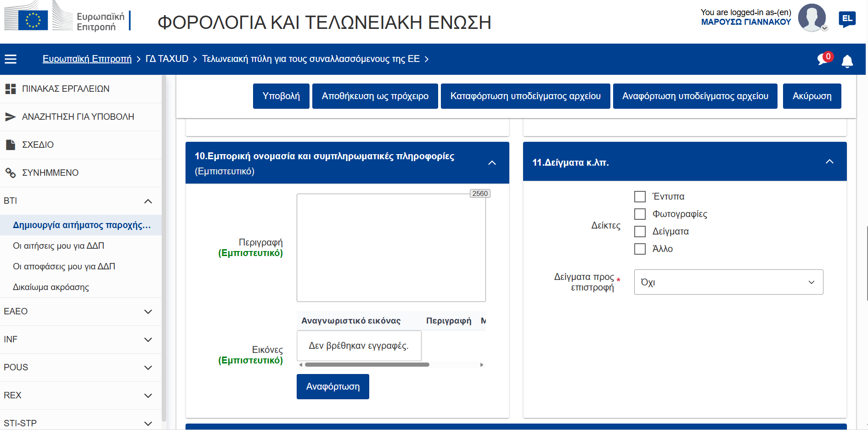Viewport: 868px width, 430px height.
Task: Expand the EAEO sidebar section
Action: point(148,312)
